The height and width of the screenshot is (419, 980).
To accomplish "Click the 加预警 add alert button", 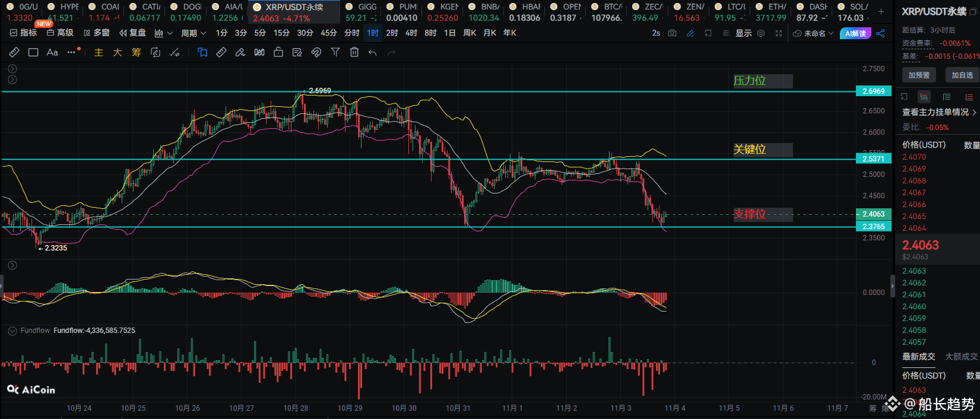I will click(x=919, y=75).
